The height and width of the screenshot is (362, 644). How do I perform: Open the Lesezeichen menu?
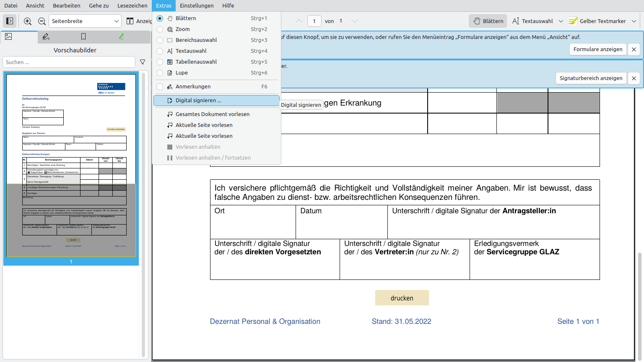click(x=132, y=5)
